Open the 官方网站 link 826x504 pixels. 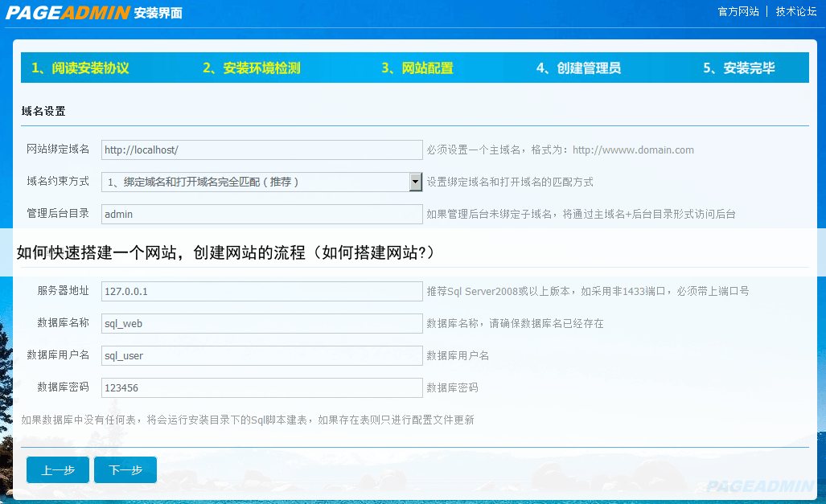point(738,12)
